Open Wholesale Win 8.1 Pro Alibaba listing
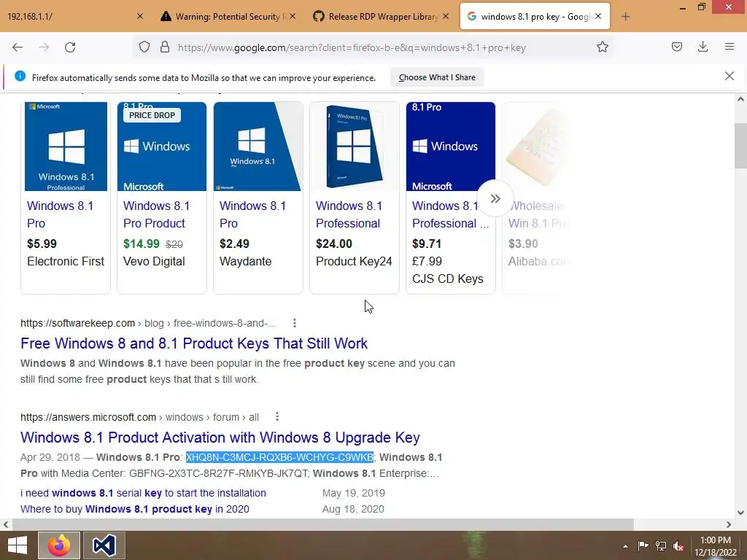 tap(538, 214)
